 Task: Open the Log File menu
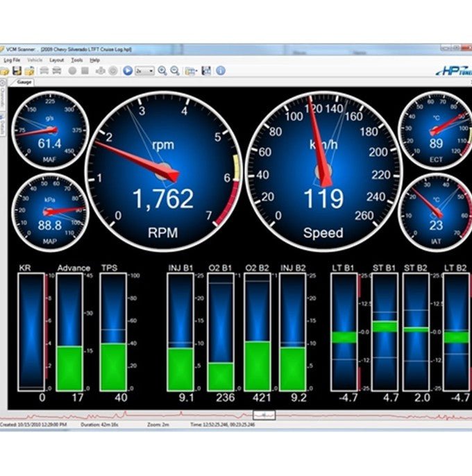click(11, 60)
